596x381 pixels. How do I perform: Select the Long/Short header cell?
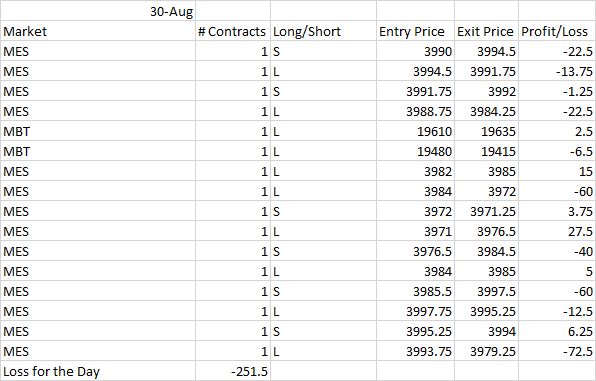click(x=323, y=31)
